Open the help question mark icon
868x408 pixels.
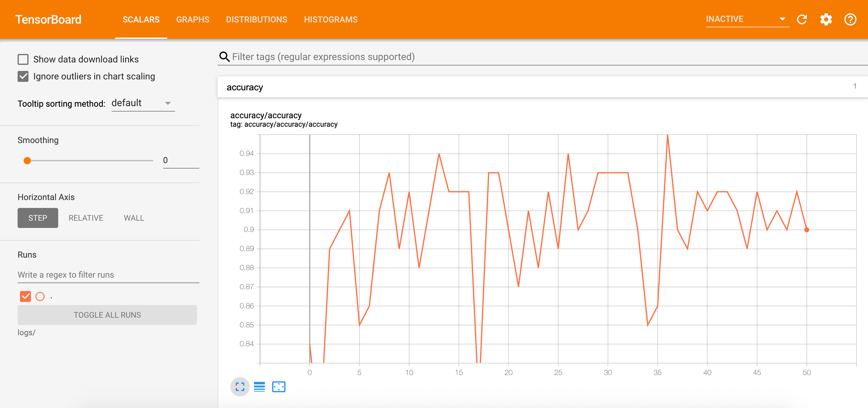tap(850, 19)
